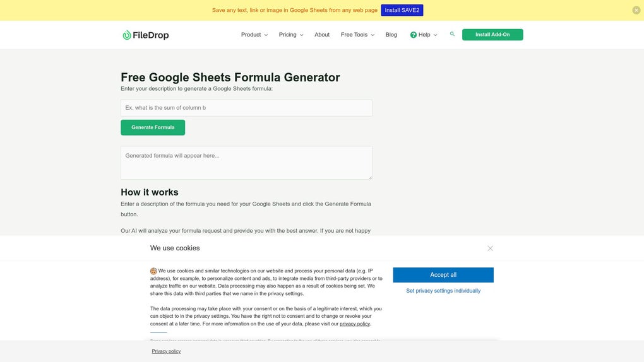Expand the Product dropdown menu

tap(254, 35)
